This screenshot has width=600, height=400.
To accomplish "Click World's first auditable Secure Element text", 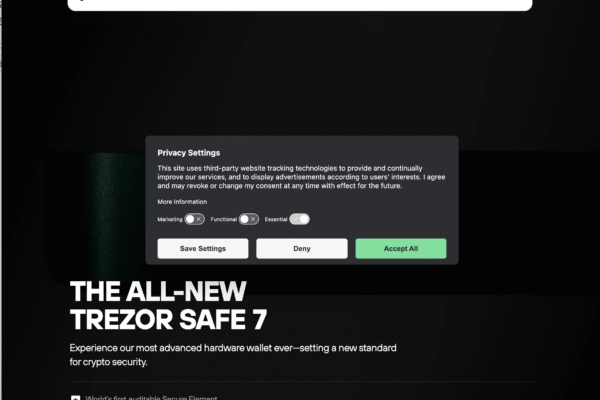I will (x=151, y=398).
